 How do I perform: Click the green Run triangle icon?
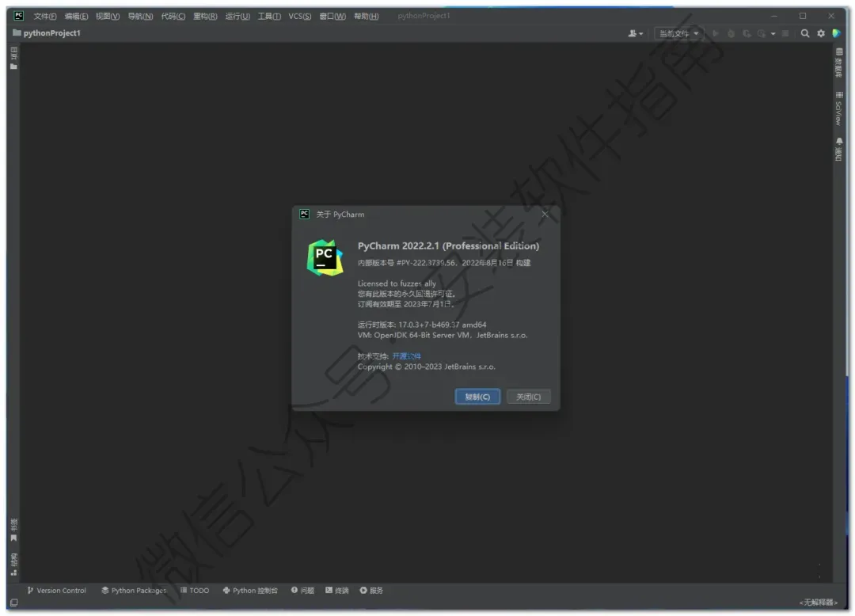click(716, 33)
